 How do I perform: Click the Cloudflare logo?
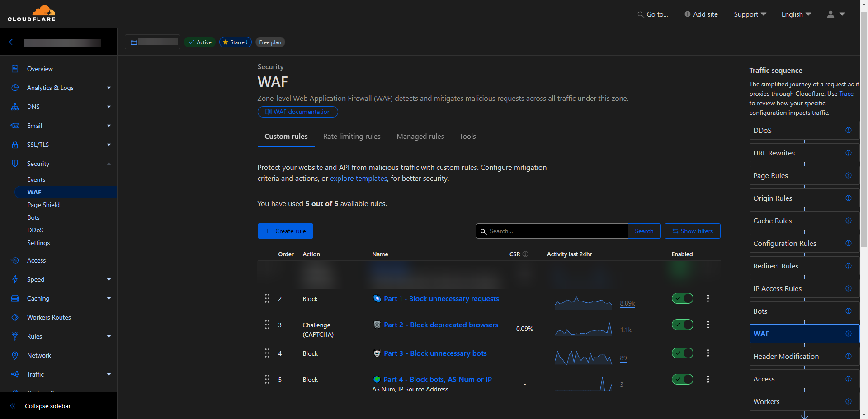32,14
